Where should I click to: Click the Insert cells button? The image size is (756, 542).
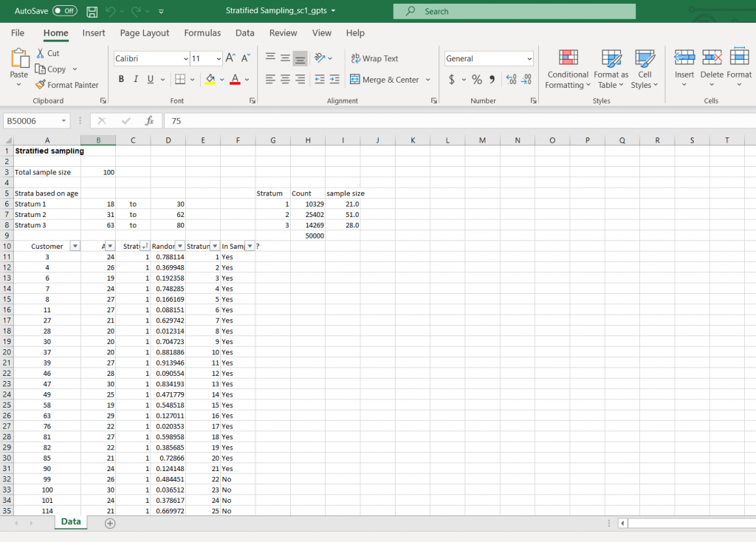(684, 67)
